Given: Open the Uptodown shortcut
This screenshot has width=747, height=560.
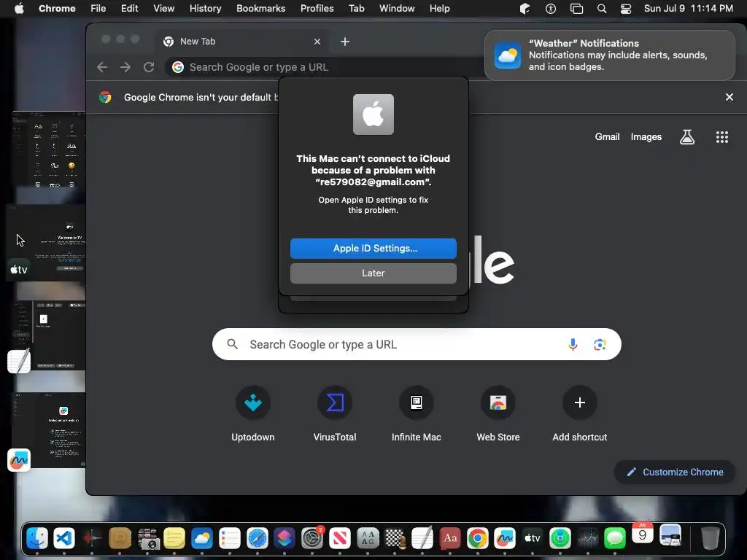Looking at the screenshot, I should (253, 414).
